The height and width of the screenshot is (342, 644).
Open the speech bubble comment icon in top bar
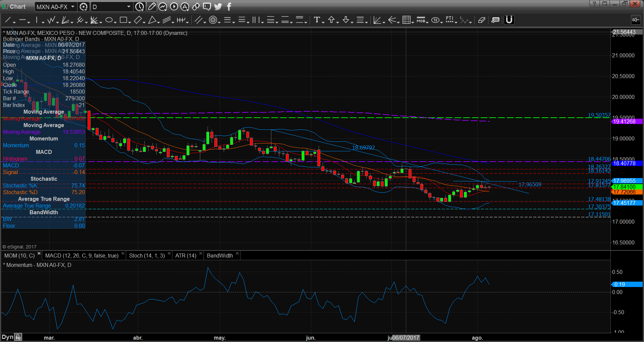tap(207, 7)
